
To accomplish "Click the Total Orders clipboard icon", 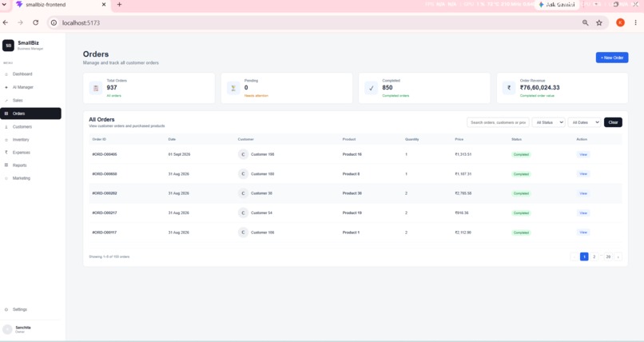I will (x=96, y=88).
